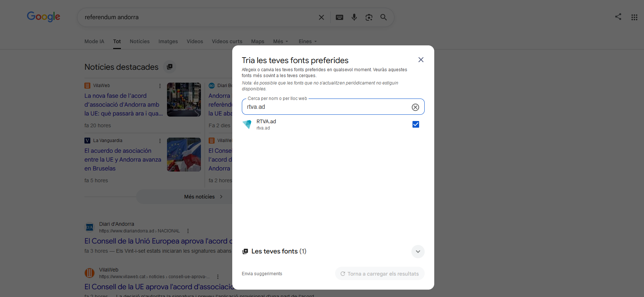Click Torna a carregar els resultats button
This screenshot has height=297, width=644.
(380, 274)
